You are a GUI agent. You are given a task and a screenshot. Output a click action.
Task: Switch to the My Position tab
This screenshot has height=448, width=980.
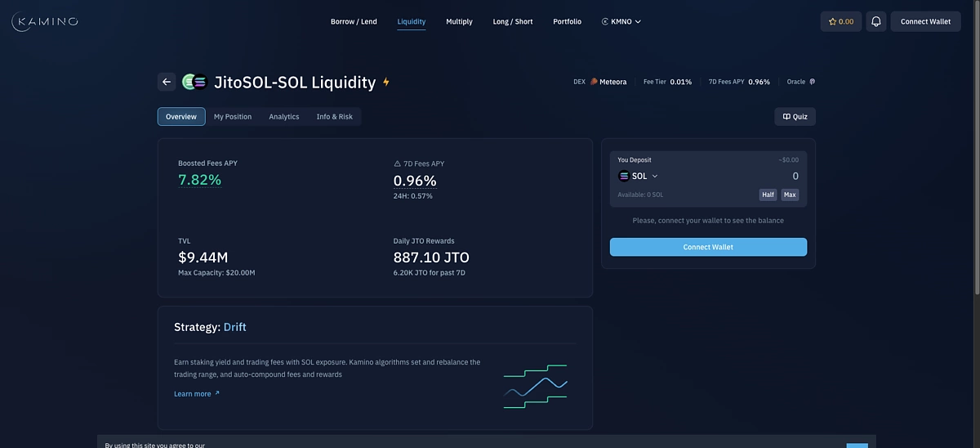233,117
